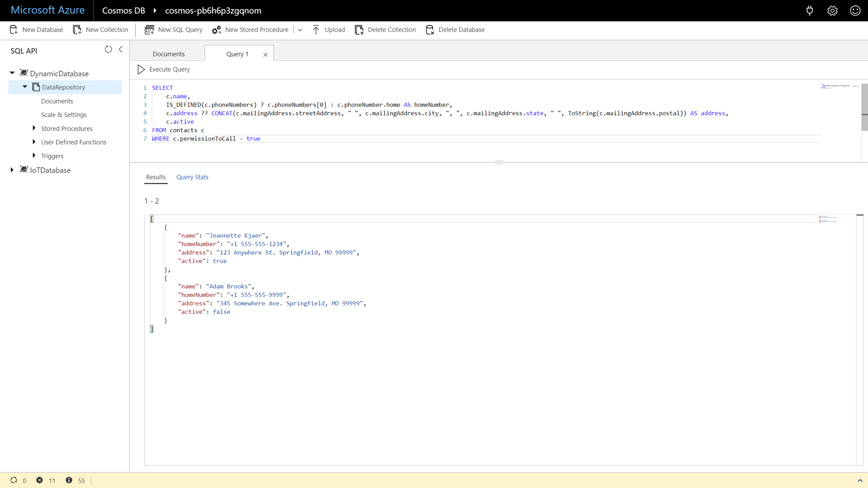Click New Stored Procedure icon
This screenshot has height=488, width=868.
tap(217, 29)
